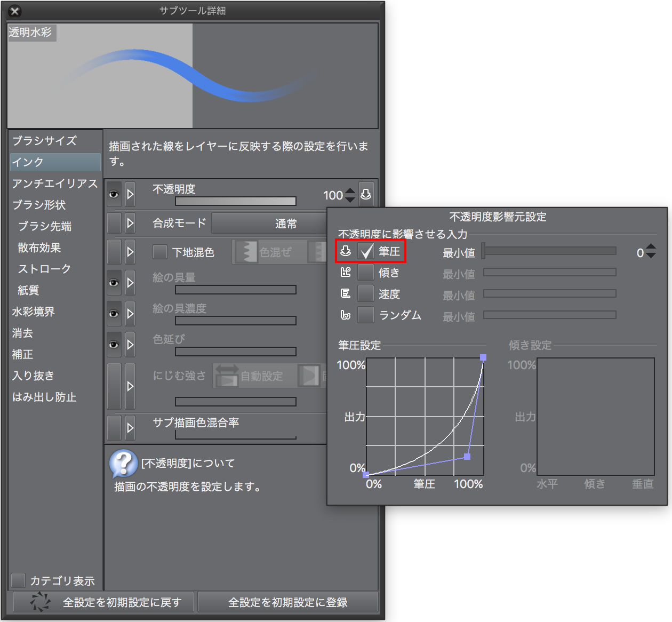Close the サブツール詳細 window
Screen dimensions: 672x622
tap(15, 11)
